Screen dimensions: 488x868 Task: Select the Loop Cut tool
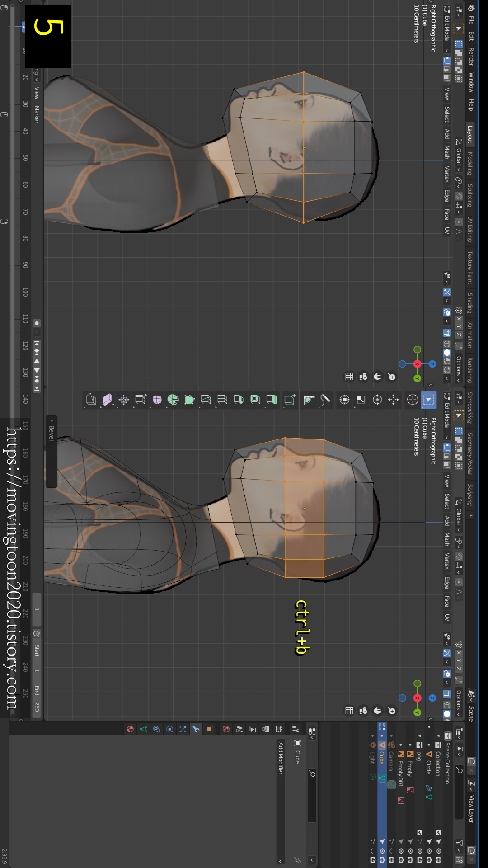click(222, 400)
